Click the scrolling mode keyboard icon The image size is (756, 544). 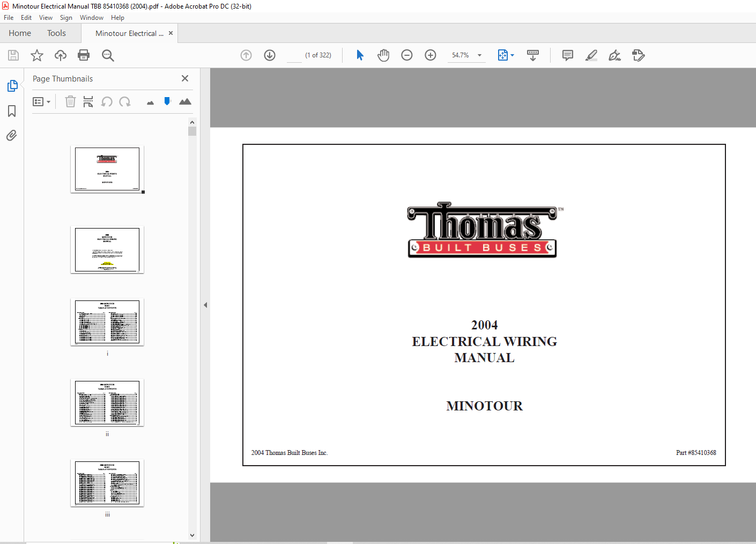coord(533,55)
